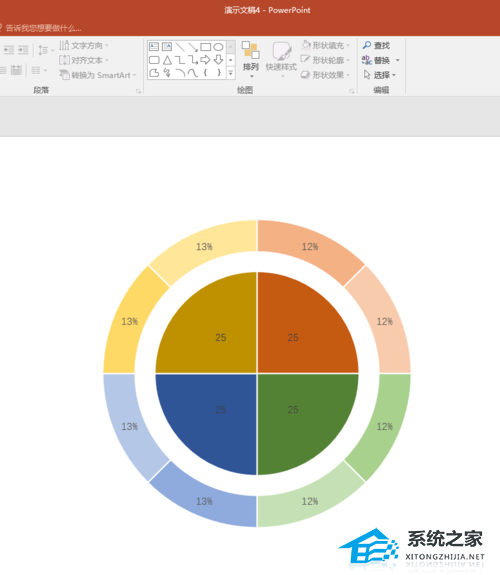Select the down block arrow shape
Image resolution: width=500 pixels, height=575 pixels.
(x=218, y=60)
